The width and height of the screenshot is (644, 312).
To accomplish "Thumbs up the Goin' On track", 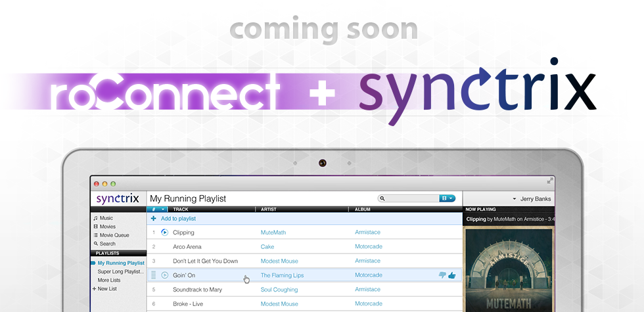I will coord(452,275).
